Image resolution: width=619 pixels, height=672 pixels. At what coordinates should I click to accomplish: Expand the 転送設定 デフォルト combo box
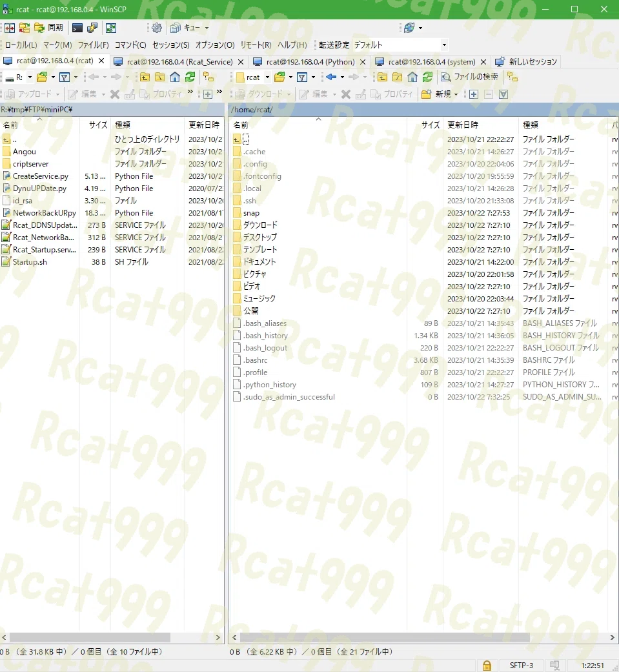tap(444, 45)
